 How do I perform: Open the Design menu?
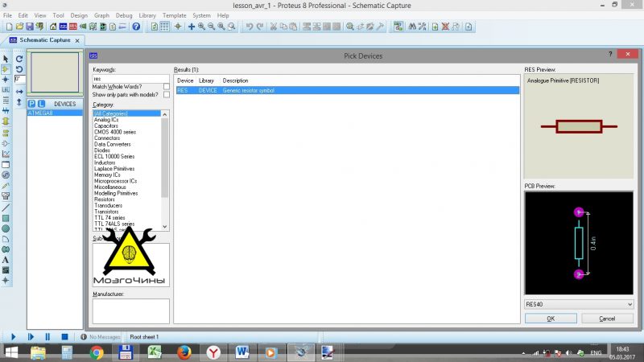79,15
